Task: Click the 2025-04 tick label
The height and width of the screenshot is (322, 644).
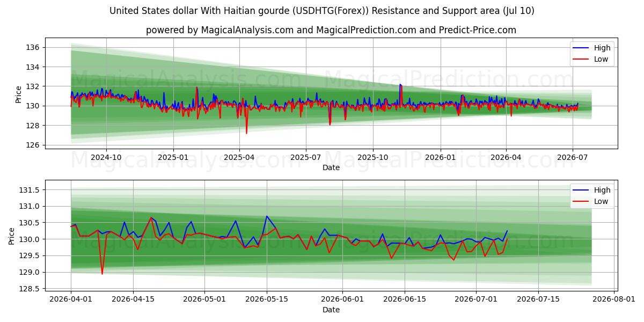Action: click(239, 157)
